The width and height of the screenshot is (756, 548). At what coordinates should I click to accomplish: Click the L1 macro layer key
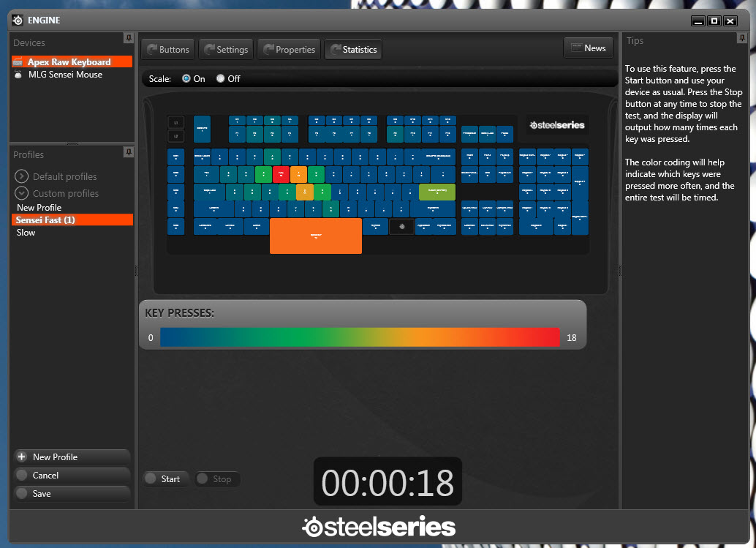point(175,122)
